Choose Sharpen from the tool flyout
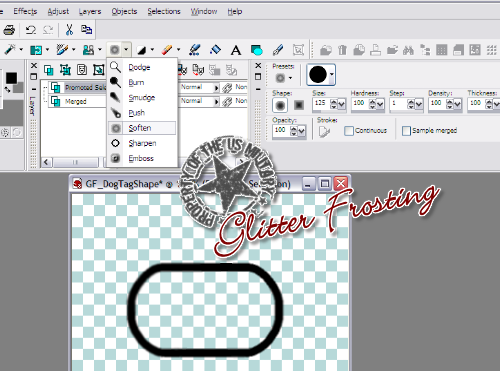500x371 pixels. tap(142, 143)
